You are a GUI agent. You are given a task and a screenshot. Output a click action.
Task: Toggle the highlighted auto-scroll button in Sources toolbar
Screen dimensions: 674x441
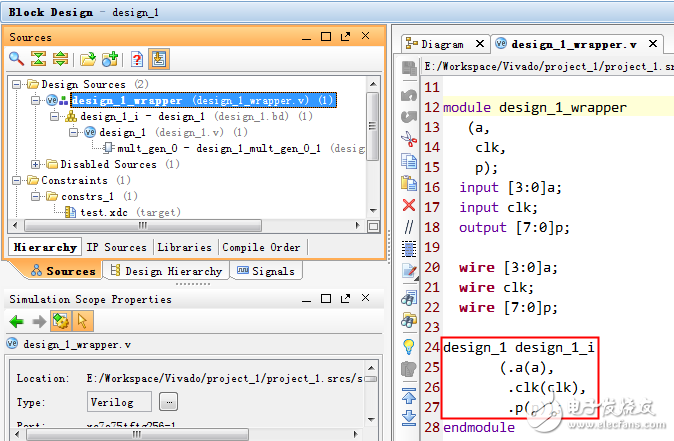160,59
